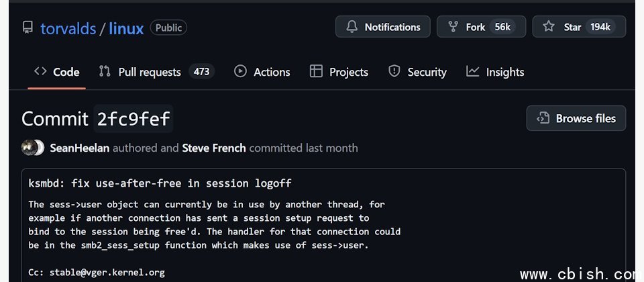Click the Security shield icon
This screenshot has width=644, height=282.
[394, 72]
